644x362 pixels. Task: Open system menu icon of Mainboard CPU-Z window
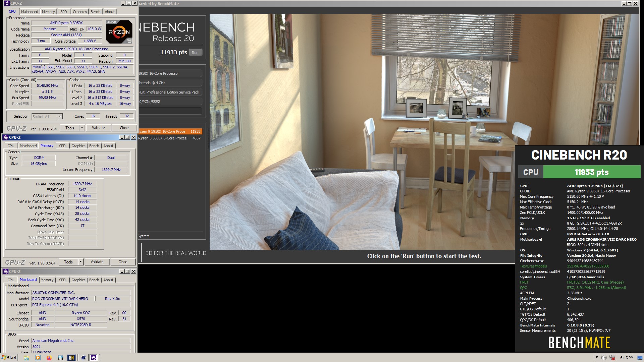tap(5, 271)
